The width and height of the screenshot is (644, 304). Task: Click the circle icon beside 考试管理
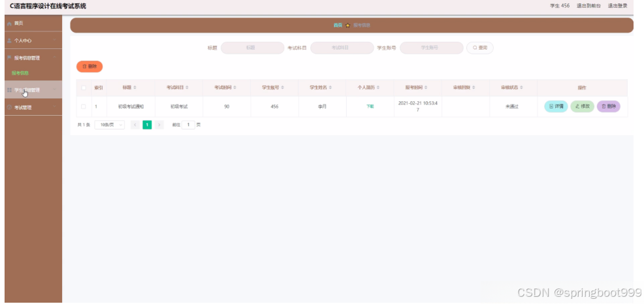coord(9,107)
